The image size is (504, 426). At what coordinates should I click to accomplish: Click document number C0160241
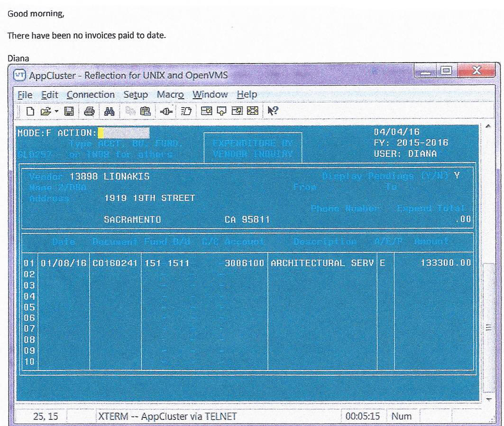(115, 263)
